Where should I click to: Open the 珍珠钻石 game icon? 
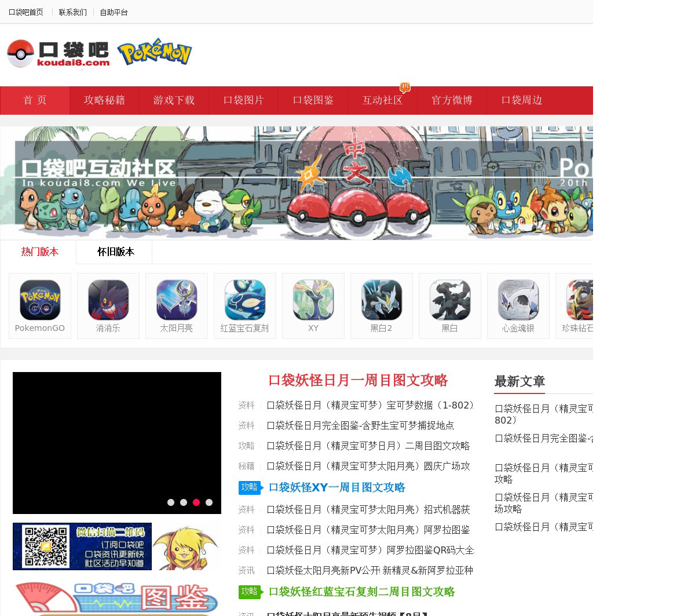[575, 306]
